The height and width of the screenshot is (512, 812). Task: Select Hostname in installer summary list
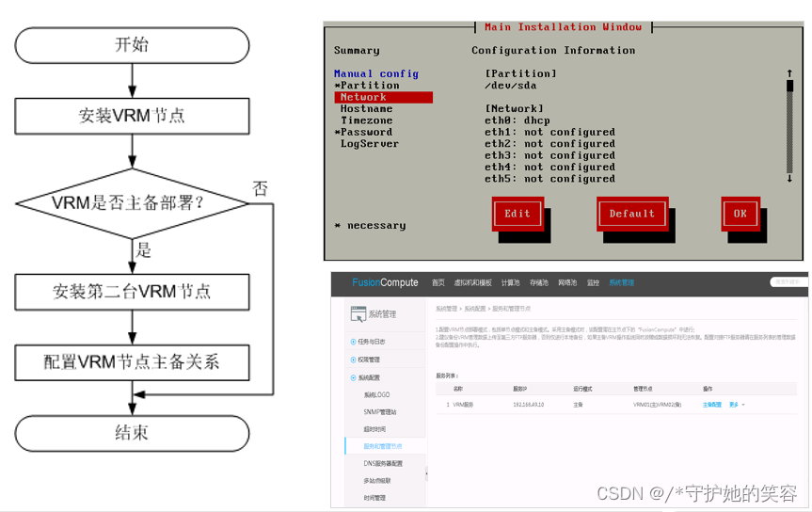tap(366, 109)
